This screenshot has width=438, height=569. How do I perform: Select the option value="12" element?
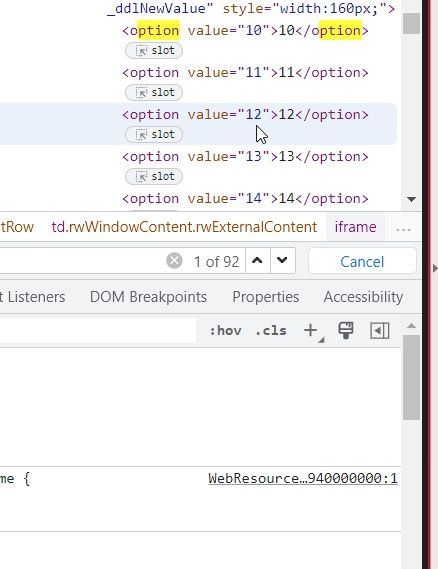click(245, 115)
